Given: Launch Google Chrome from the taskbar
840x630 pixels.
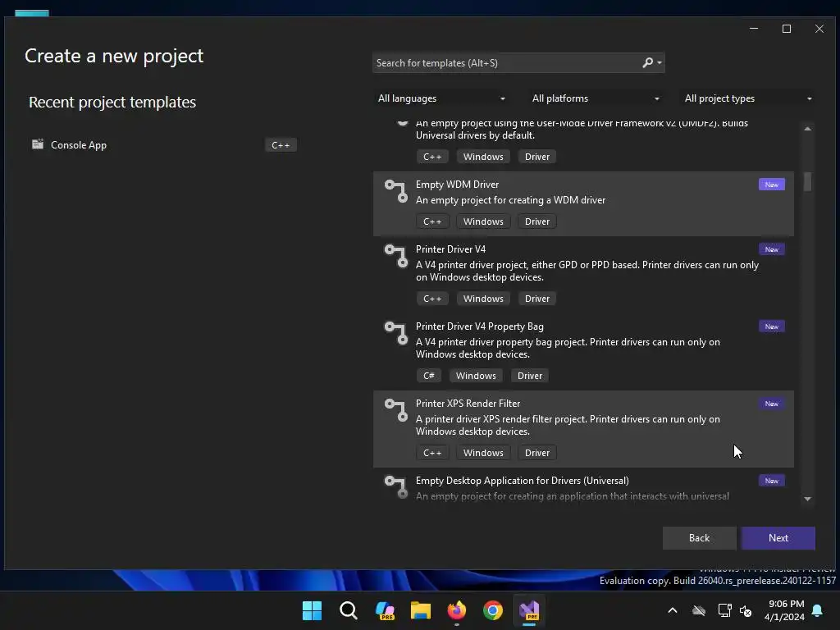Looking at the screenshot, I should 493,610.
